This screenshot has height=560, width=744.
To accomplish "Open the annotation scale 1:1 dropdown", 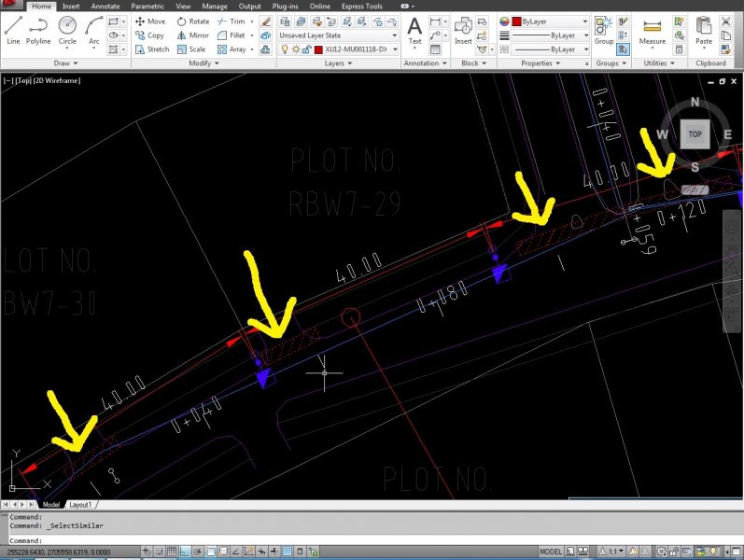I will (x=611, y=552).
